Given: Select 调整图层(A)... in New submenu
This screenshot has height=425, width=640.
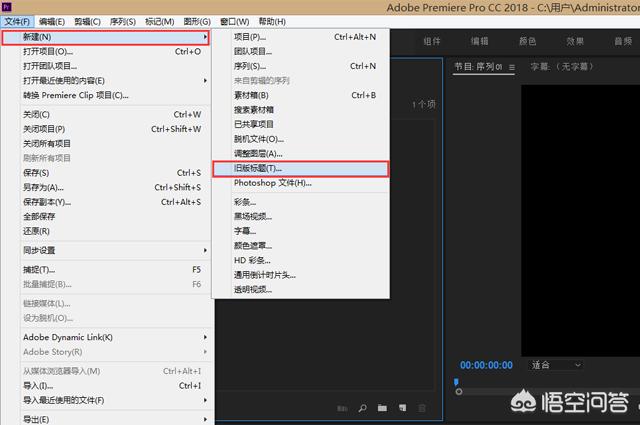Looking at the screenshot, I should click(301, 154).
